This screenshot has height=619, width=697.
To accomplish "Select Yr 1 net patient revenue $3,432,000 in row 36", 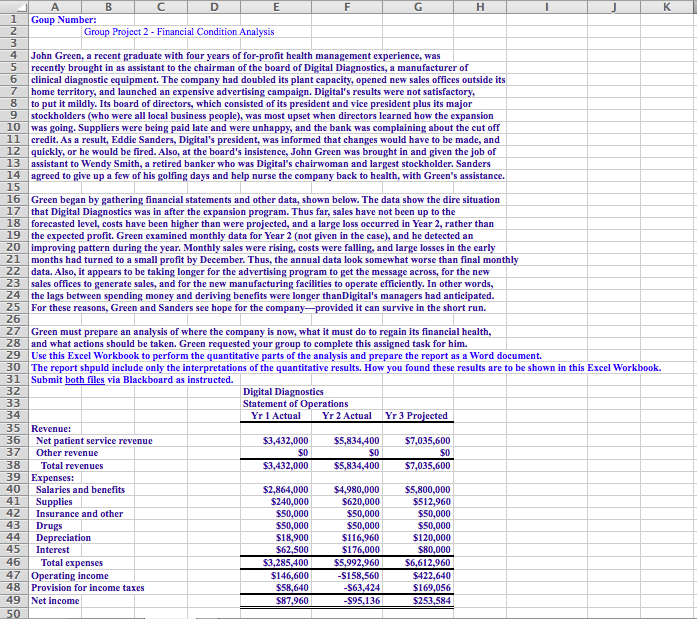I will pyautogui.click(x=285, y=441).
